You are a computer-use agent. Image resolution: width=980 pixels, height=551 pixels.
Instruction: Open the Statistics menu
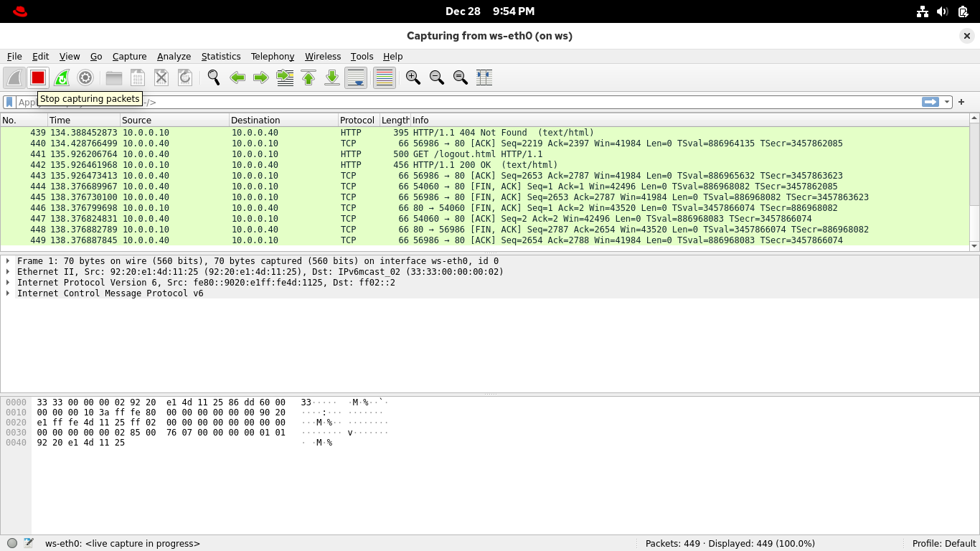(220, 56)
